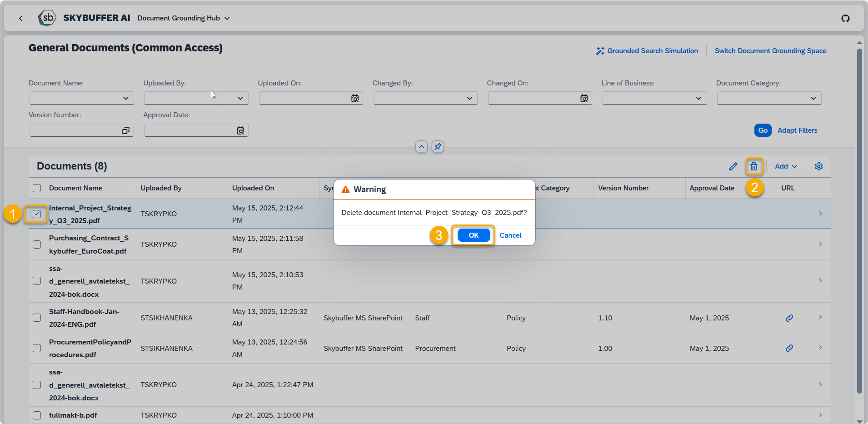The height and width of the screenshot is (424, 868).
Task: Expand the Add menu button
Action: pos(786,166)
